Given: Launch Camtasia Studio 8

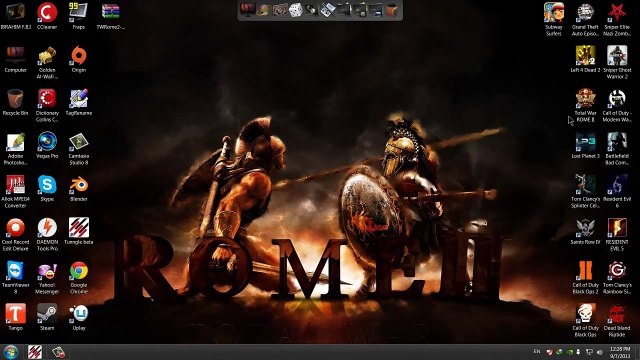Looking at the screenshot, I should pos(79,148).
